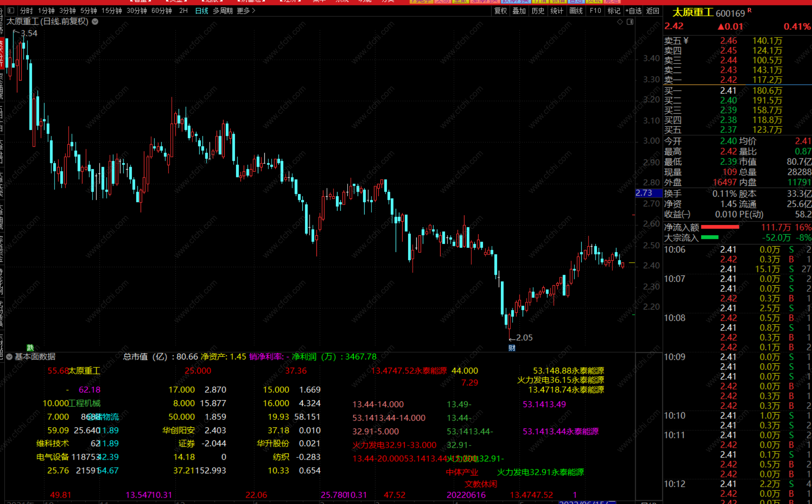The image size is (812, 504).
Task: Click the left panel toggle icon
Action: [11, 10]
